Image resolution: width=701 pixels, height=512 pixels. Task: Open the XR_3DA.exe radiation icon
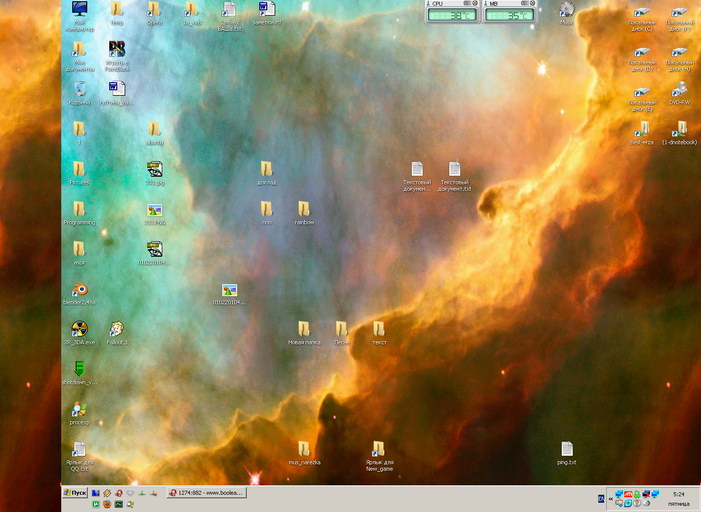[x=79, y=329]
